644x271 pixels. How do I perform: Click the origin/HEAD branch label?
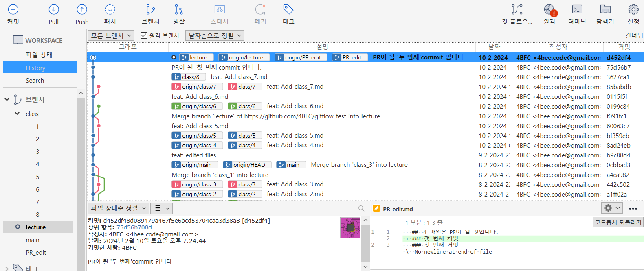pos(248,165)
